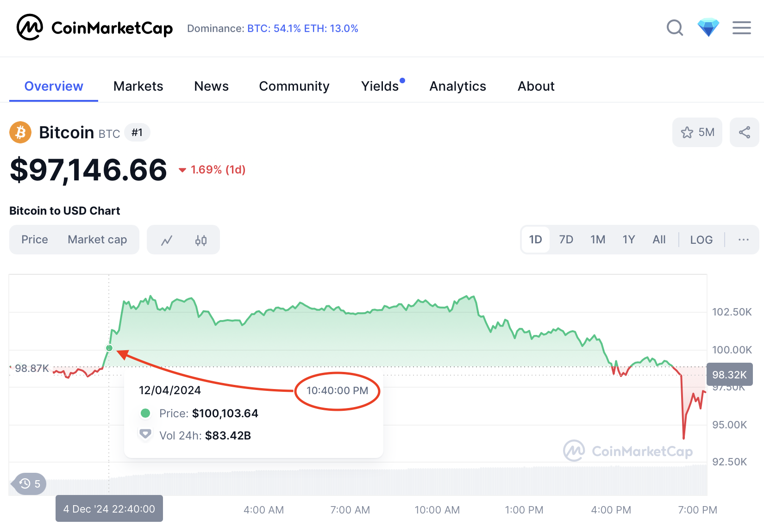
Task: Add Bitcoin to watchlist star 5M
Action: click(697, 132)
